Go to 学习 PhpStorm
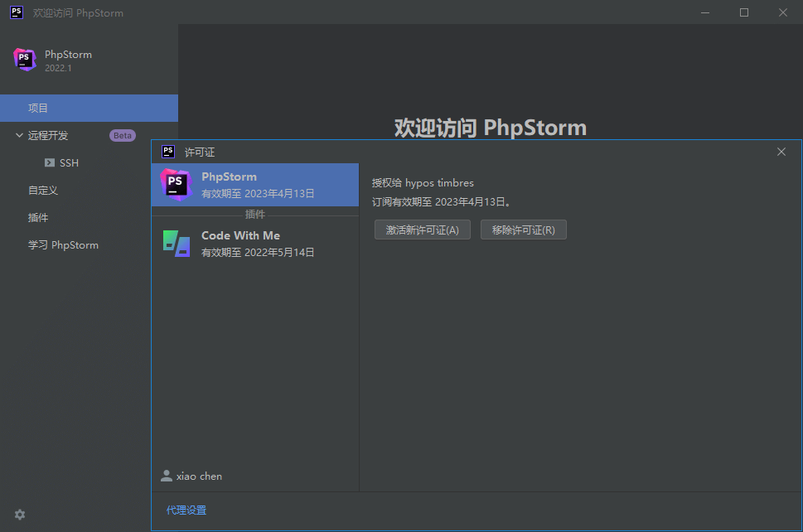803x532 pixels. (63, 245)
